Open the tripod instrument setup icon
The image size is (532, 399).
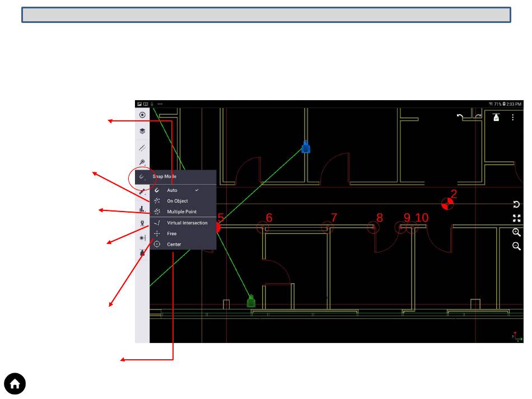point(142,223)
